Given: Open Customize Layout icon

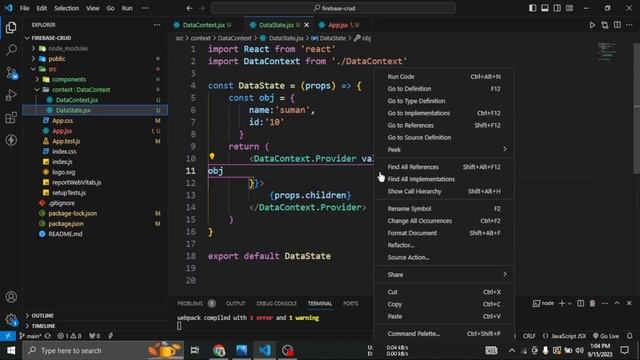Looking at the screenshot, I should click(x=569, y=8).
